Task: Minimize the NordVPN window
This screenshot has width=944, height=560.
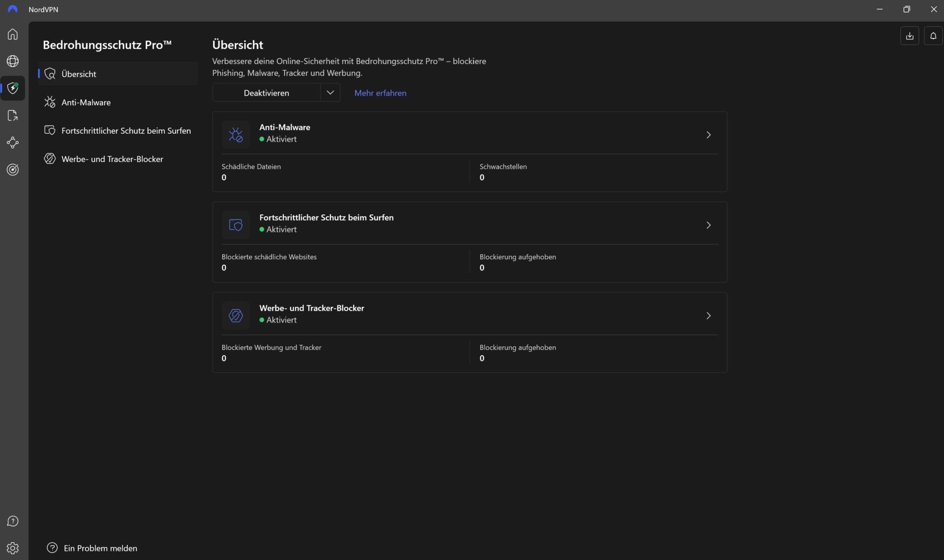Action: [x=880, y=9]
